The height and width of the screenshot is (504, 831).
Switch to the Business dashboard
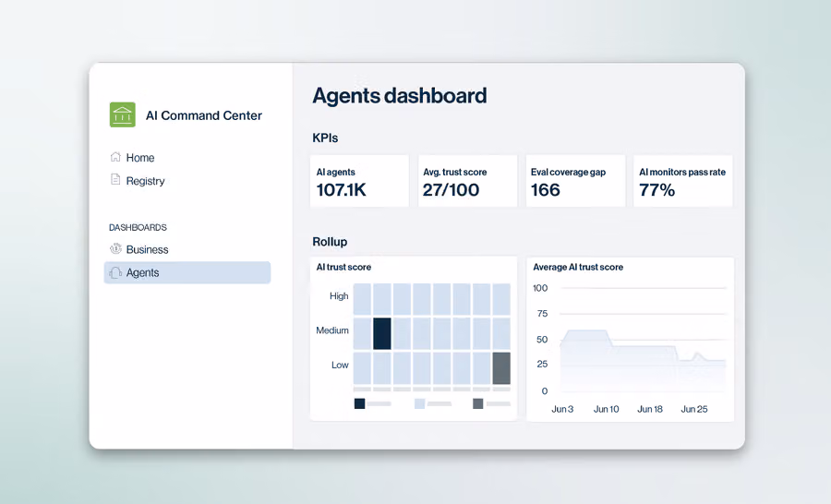point(147,249)
